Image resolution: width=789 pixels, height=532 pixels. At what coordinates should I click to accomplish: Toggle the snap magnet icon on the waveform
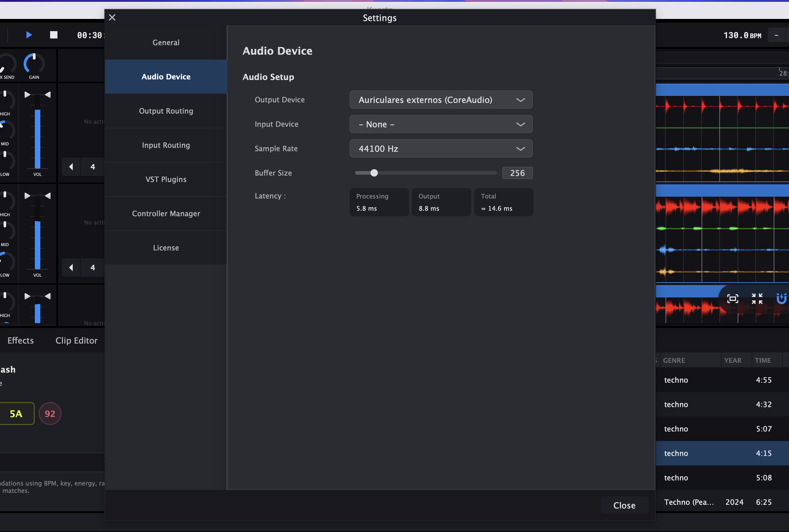point(782,299)
